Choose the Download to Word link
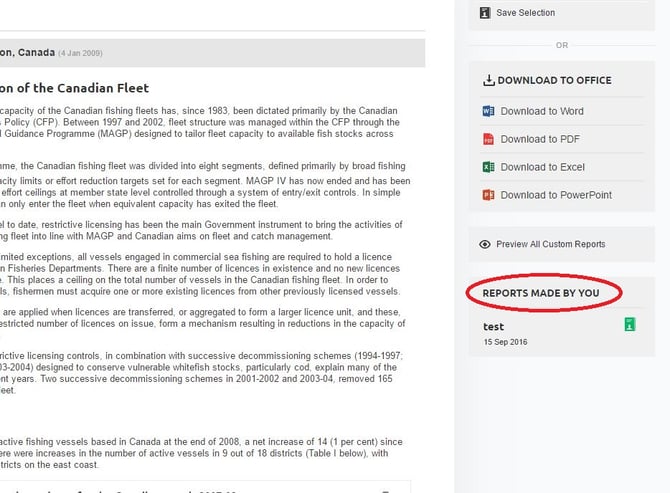 coord(541,111)
